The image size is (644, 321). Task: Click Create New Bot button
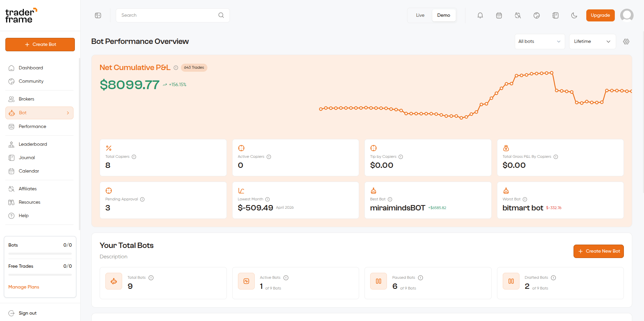coord(599,251)
